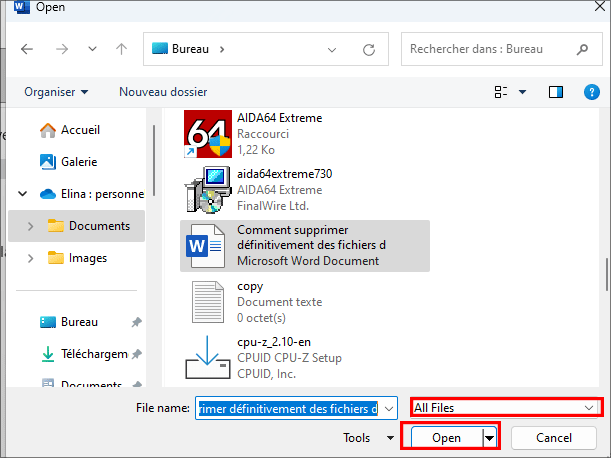Click the Cancel button

[x=554, y=438]
